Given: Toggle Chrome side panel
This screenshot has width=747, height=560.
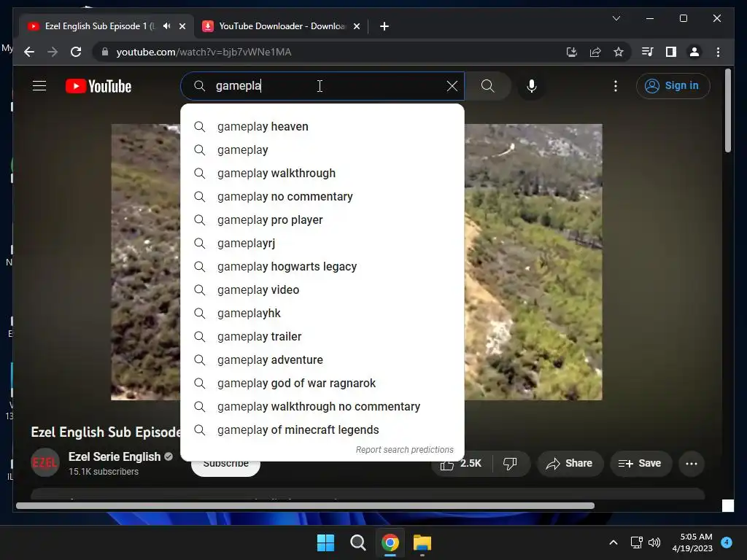Looking at the screenshot, I should click(x=671, y=52).
